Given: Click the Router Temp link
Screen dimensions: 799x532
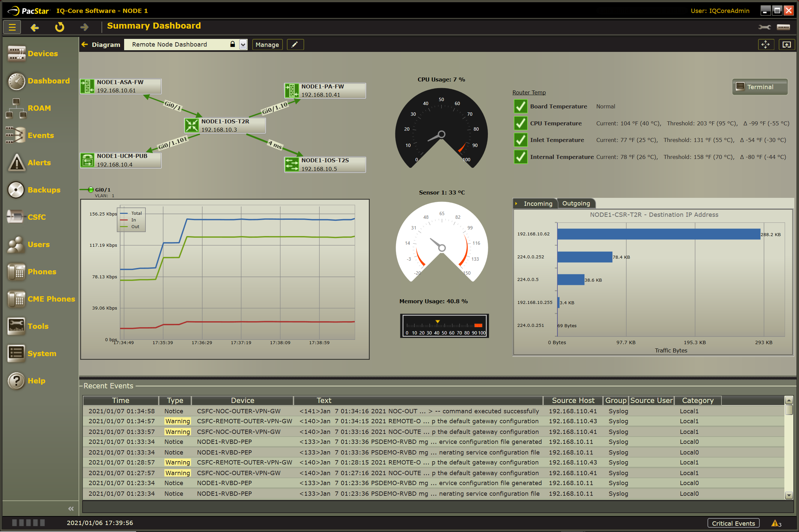Looking at the screenshot, I should tap(529, 92).
